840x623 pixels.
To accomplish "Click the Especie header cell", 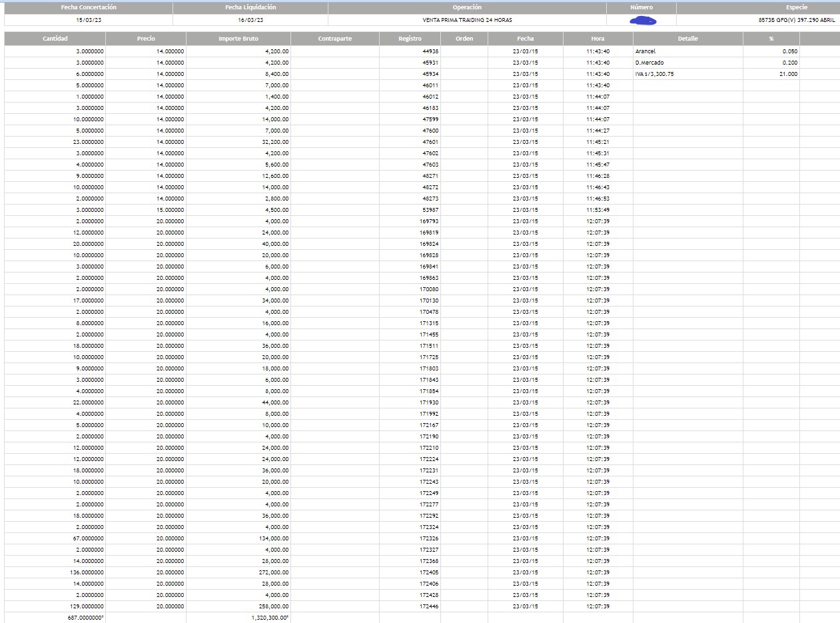I will click(x=796, y=7).
